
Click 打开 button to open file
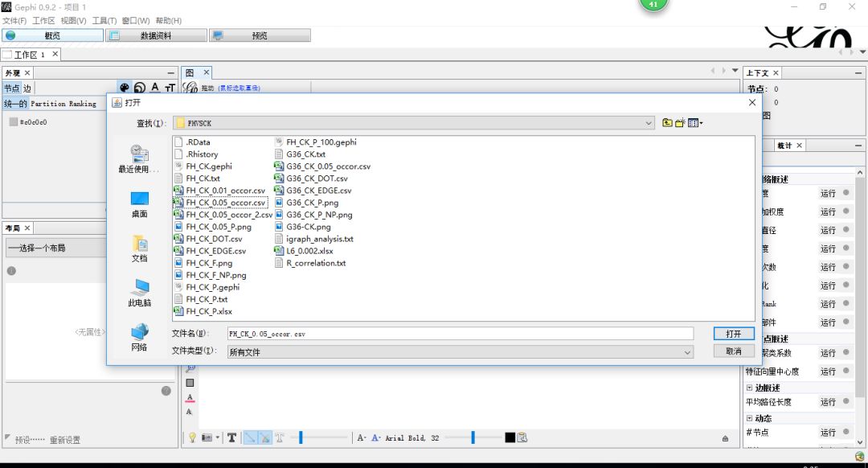coord(734,334)
